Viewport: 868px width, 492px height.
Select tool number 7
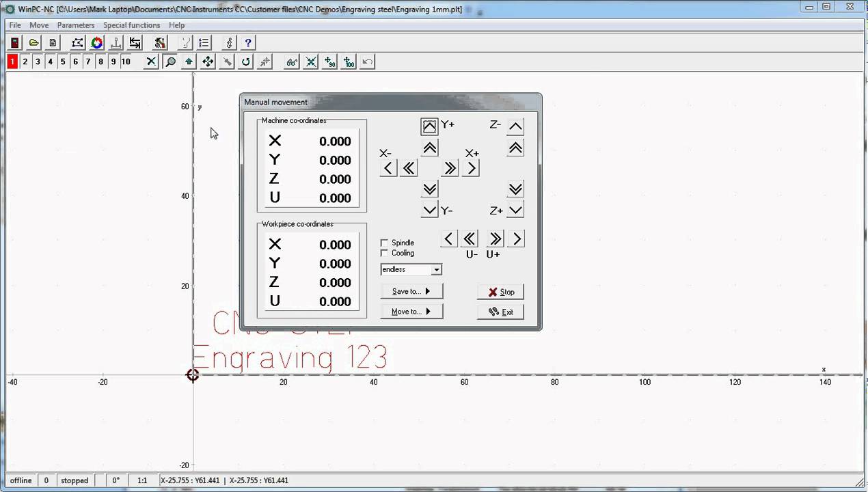pos(88,61)
